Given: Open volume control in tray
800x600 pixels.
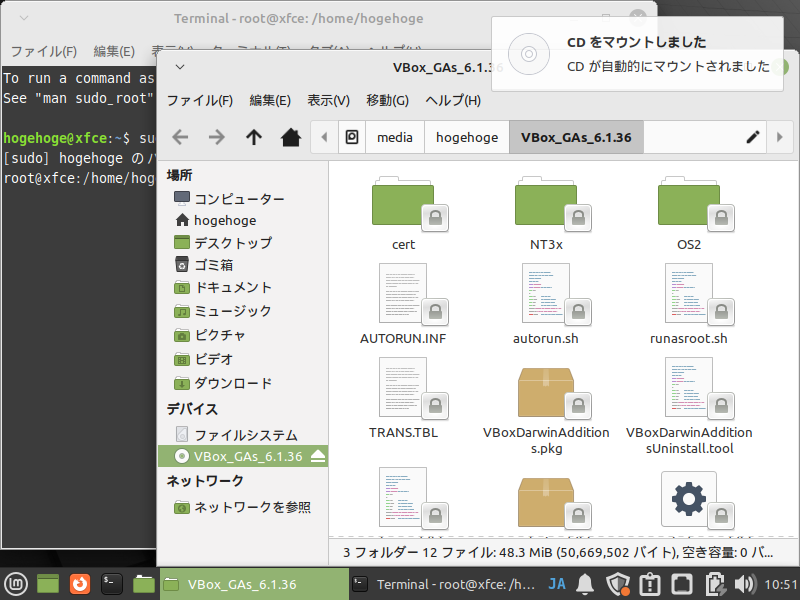Looking at the screenshot, I should click(745, 584).
